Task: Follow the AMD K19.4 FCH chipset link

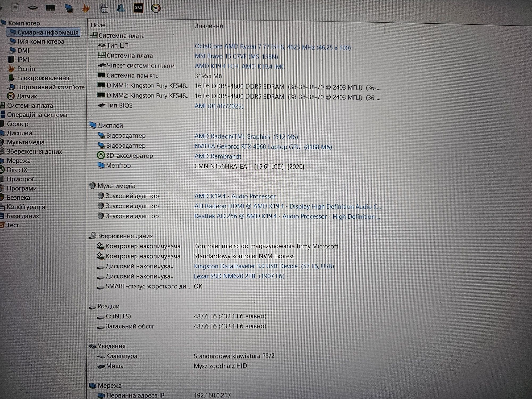Action: [240, 66]
